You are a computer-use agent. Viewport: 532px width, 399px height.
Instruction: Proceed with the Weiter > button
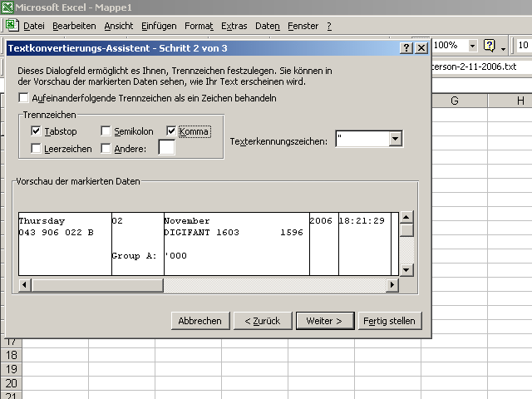tap(325, 321)
